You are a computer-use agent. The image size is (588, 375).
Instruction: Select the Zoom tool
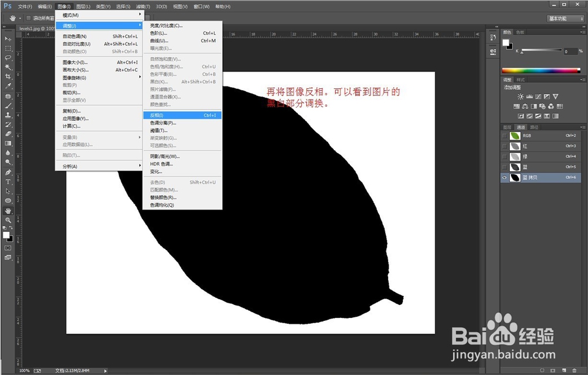8,220
